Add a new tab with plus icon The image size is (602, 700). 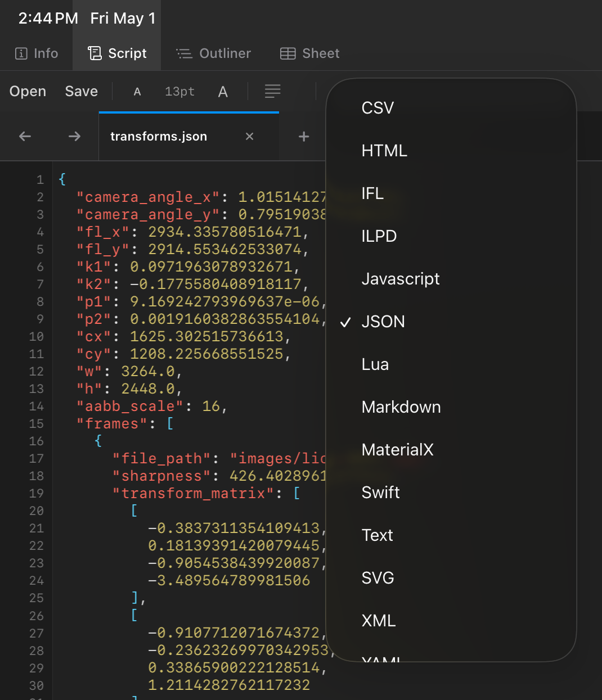[x=304, y=136]
